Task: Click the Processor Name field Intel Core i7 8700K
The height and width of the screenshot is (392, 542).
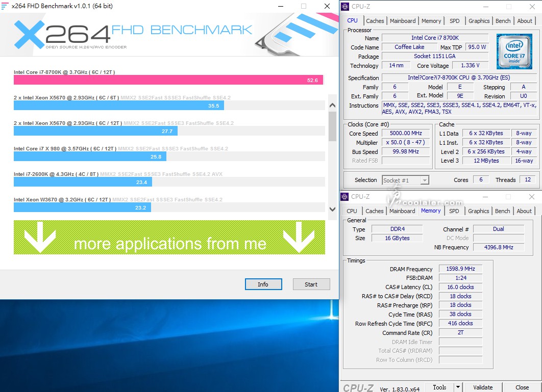Action: point(435,38)
